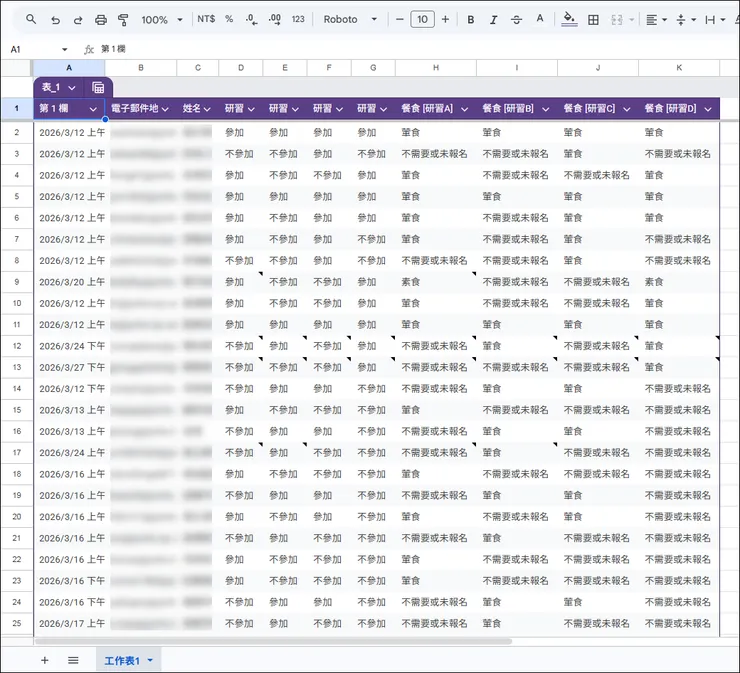The width and height of the screenshot is (740, 673).
Task: Increase decimal places
Action: (275, 19)
